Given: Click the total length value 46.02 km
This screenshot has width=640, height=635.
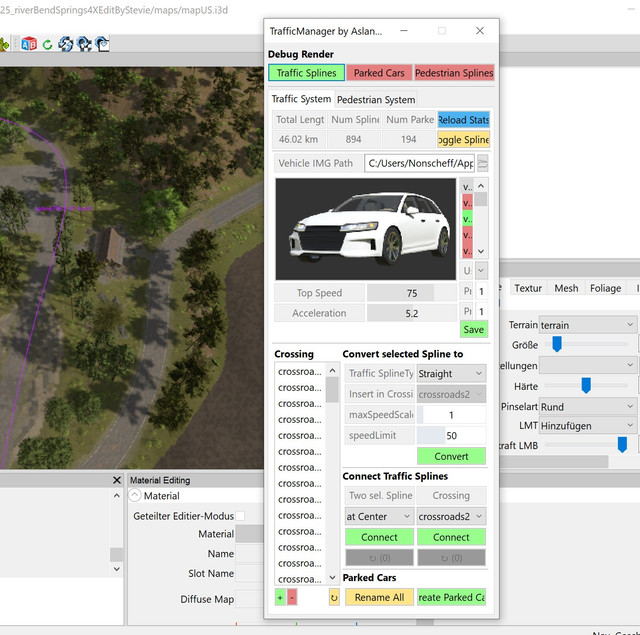Looking at the screenshot, I should point(298,140).
